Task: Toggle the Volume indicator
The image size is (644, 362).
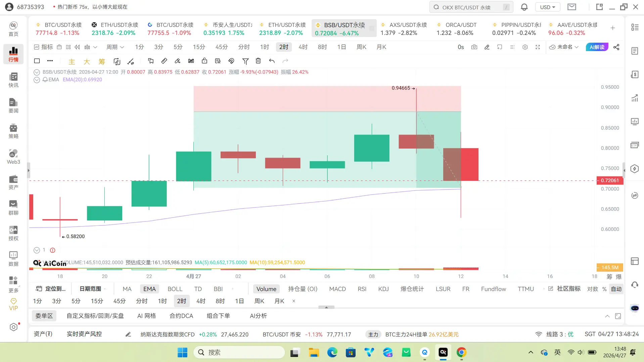Action: point(266,289)
